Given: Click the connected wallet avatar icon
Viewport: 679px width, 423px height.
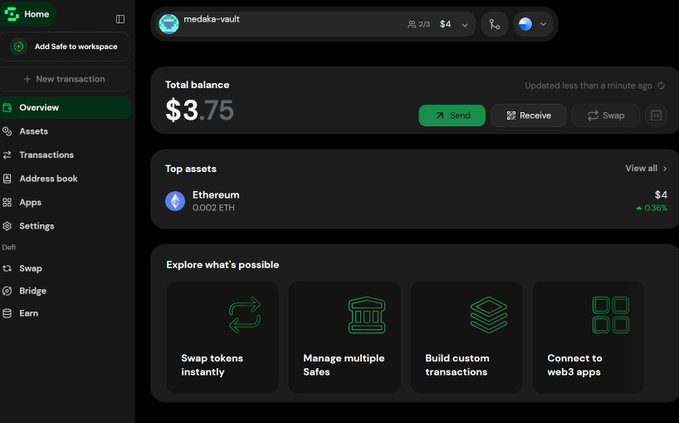Looking at the screenshot, I should coord(525,24).
